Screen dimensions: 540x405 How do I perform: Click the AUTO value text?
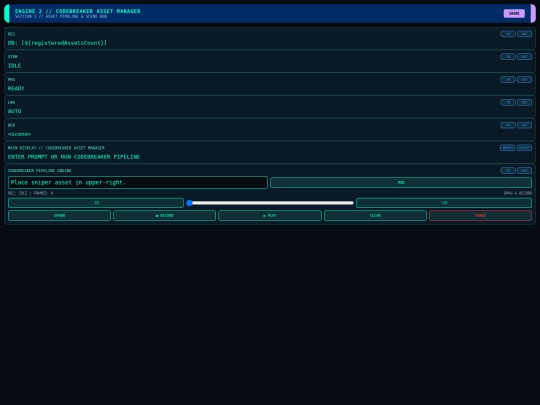(14, 111)
